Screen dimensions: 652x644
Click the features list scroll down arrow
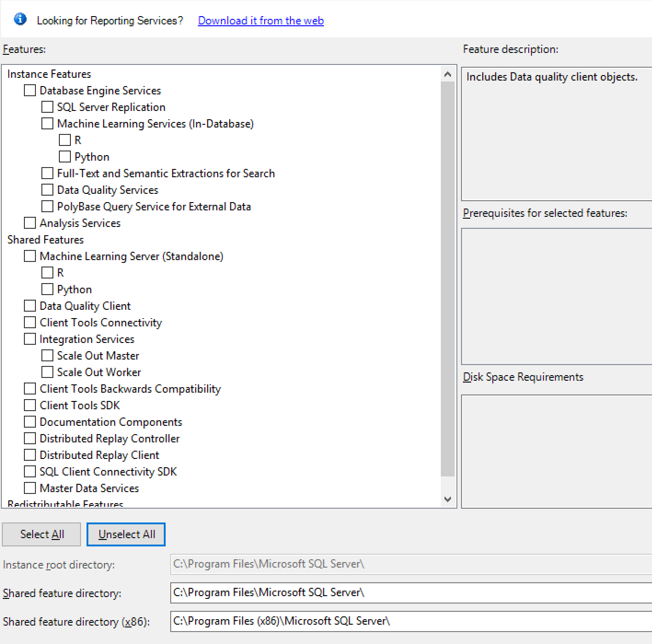click(x=448, y=499)
